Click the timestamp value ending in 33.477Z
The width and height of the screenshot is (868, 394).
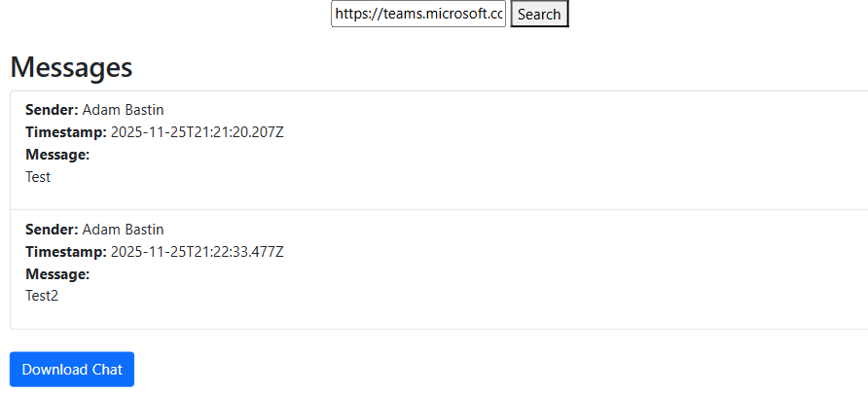coord(197,252)
